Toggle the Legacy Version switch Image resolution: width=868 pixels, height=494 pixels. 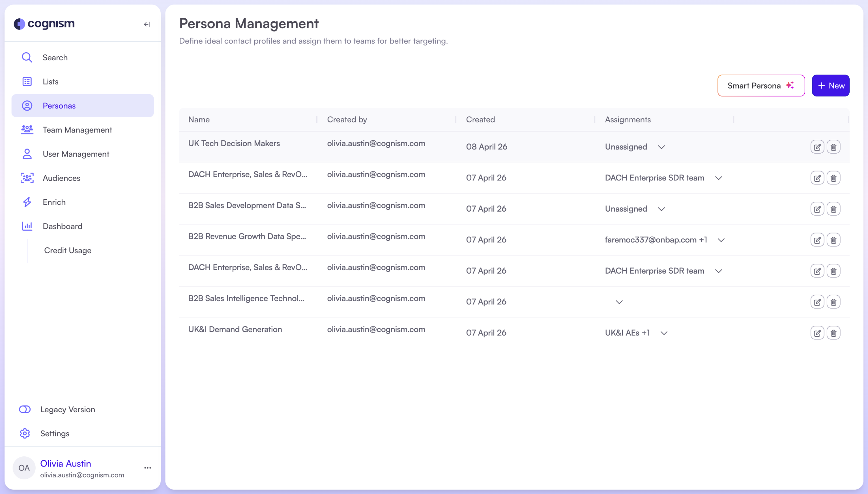click(x=25, y=410)
